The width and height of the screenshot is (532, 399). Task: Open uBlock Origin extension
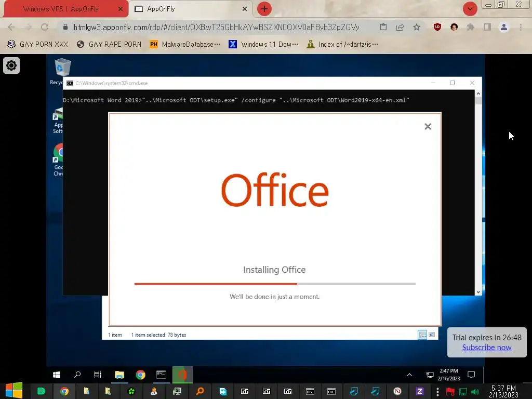click(x=437, y=27)
